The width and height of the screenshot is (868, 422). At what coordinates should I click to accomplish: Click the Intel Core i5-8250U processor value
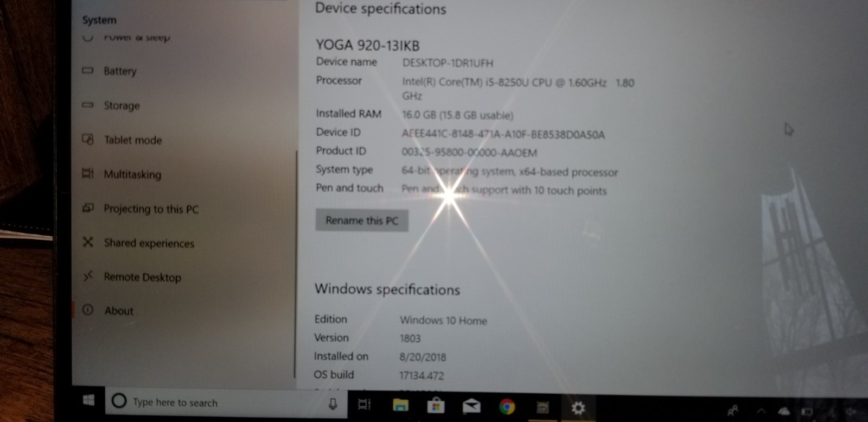518,89
